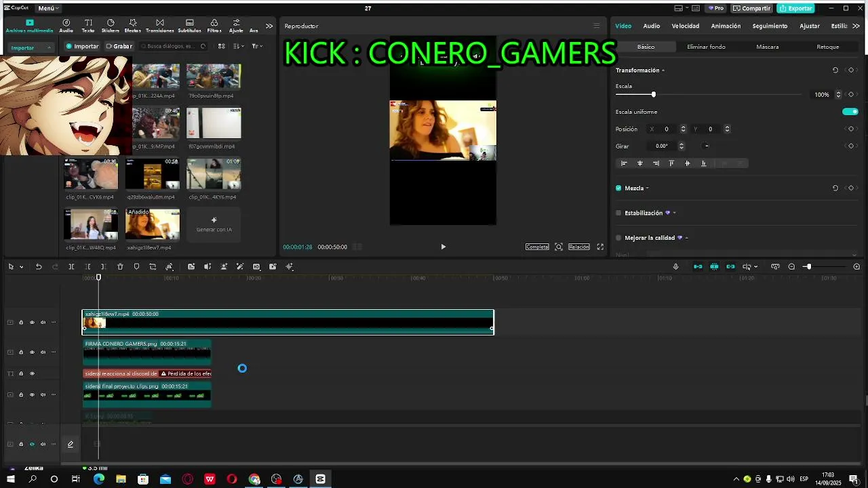
Task: Click the zoom-out magnifier on the timeline
Action: click(x=791, y=266)
